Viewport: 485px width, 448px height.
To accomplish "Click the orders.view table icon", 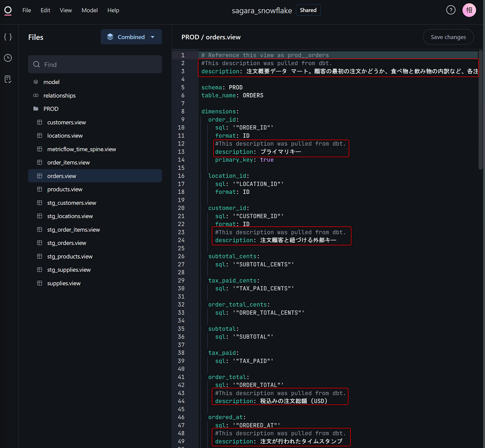I will click(40, 176).
